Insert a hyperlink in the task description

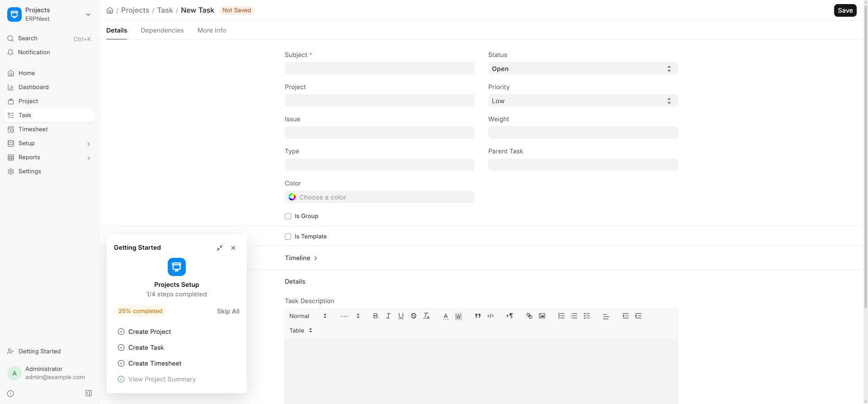coord(529,316)
